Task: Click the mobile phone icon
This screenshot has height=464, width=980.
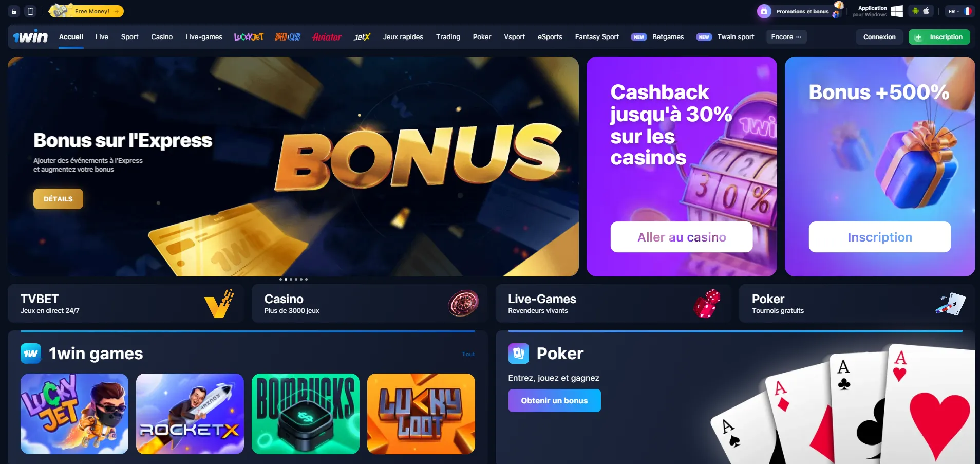Action: pos(30,11)
